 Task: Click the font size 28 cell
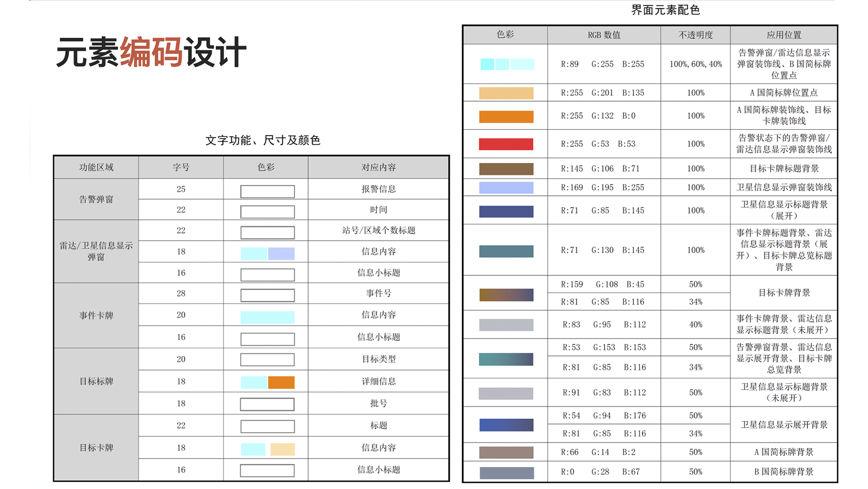tap(181, 293)
